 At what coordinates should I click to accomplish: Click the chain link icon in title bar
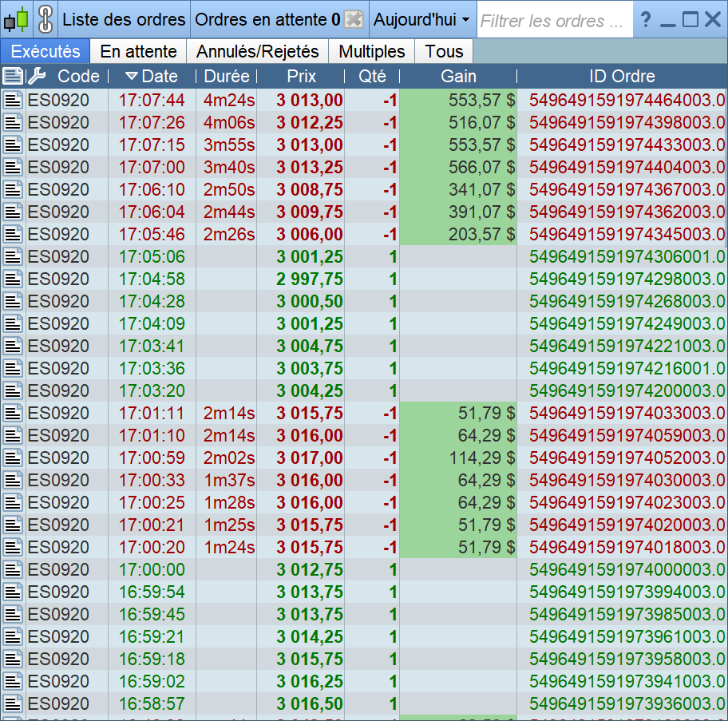tap(45, 19)
